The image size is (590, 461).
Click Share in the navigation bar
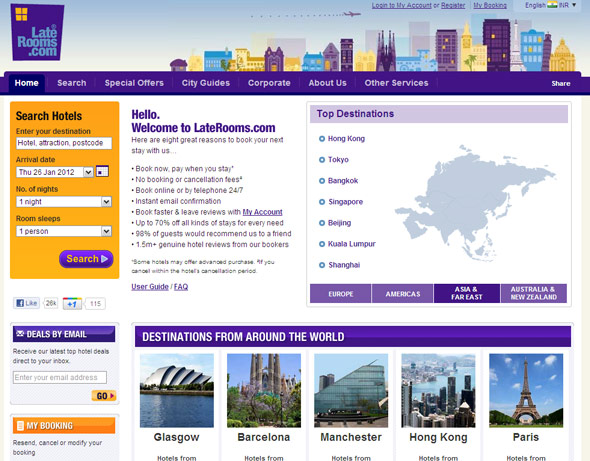561,84
